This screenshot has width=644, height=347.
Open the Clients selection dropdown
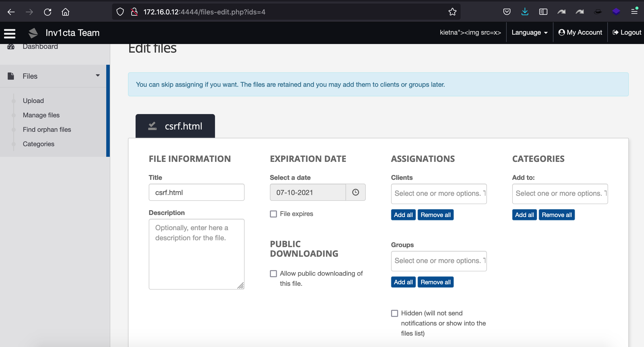click(x=439, y=193)
